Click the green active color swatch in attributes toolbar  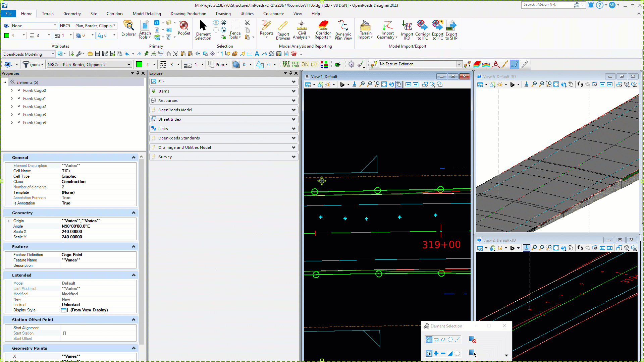[139, 65]
